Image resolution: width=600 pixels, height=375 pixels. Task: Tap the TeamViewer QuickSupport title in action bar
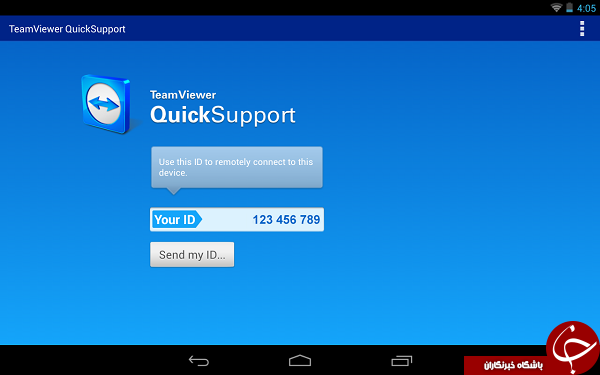click(x=67, y=29)
